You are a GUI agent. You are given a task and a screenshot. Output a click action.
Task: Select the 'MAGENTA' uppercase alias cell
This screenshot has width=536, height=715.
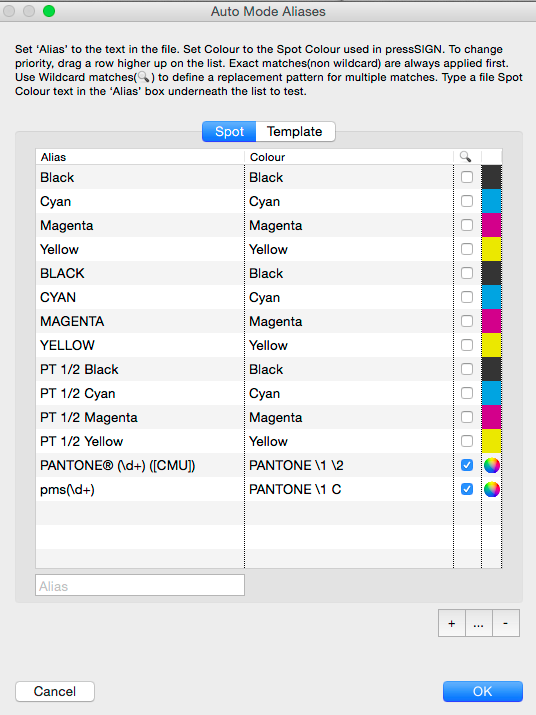[140, 321]
